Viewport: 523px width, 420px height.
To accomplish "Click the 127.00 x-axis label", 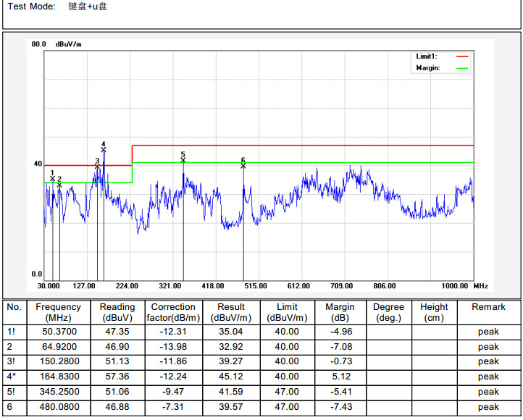I will click(x=84, y=286).
